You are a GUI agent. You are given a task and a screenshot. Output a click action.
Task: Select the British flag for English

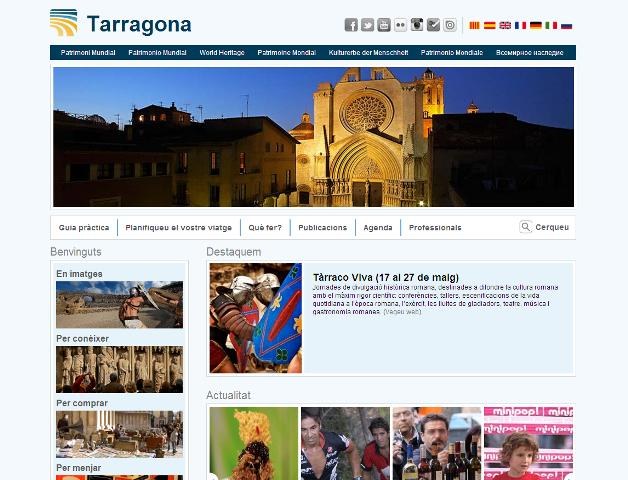505,25
